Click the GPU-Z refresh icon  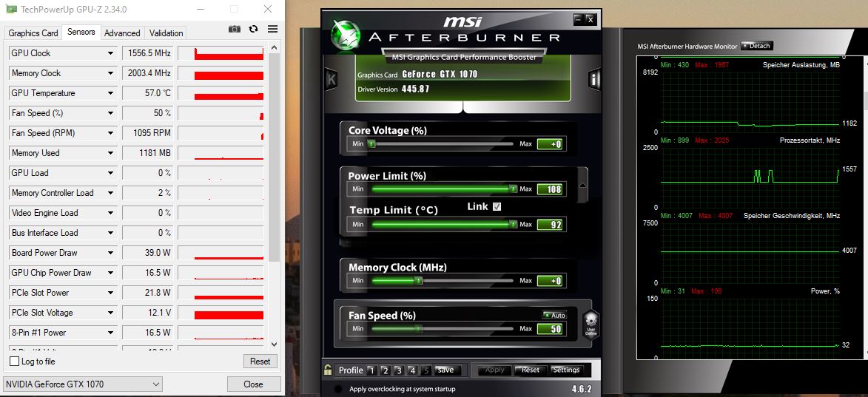point(254,30)
